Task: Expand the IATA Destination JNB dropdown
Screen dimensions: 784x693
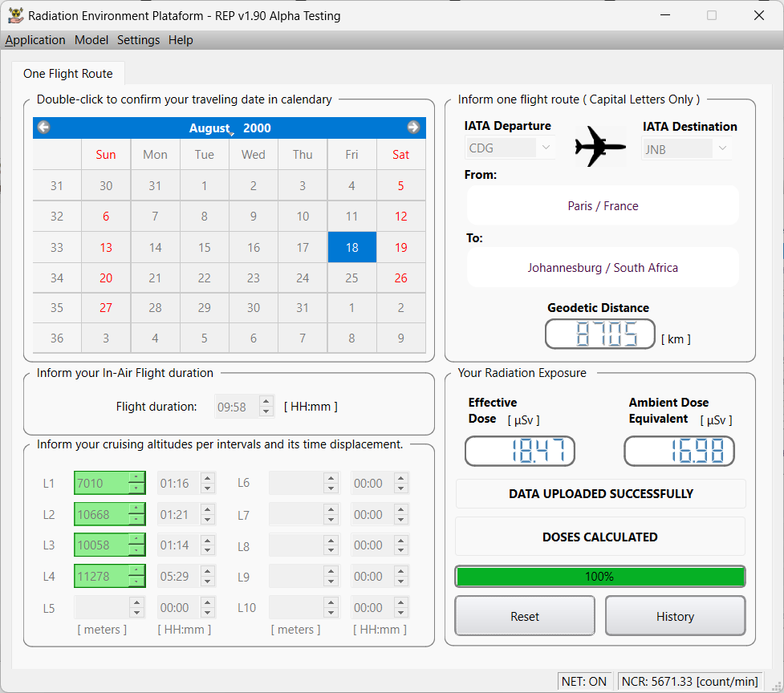Action: point(721,148)
